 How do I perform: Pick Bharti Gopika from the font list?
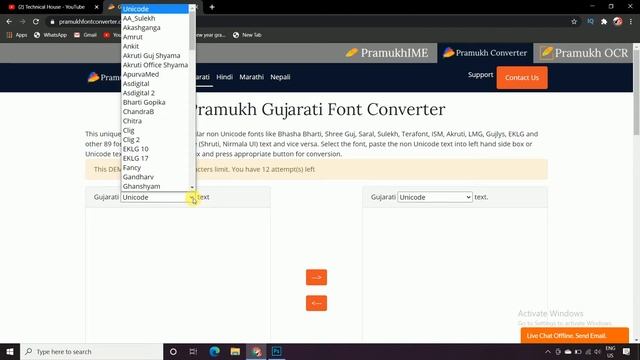coord(155,102)
